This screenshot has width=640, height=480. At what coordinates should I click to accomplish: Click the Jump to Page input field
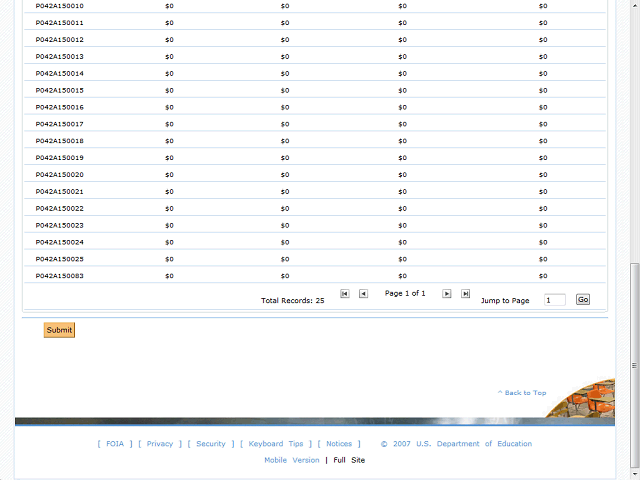[x=555, y=300]
